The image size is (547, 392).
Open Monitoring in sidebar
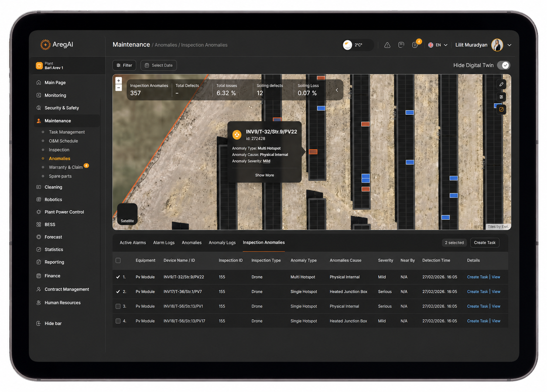pos(55,95)
